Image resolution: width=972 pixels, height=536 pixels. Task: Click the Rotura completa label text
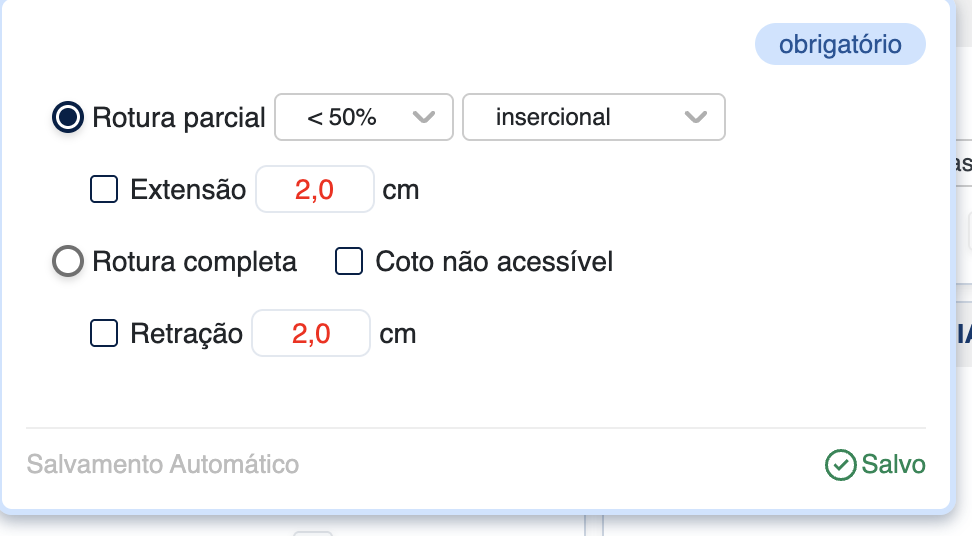coord(195,262)
